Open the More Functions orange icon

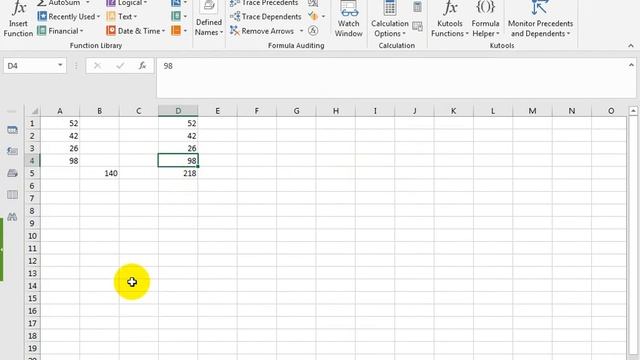179,31
